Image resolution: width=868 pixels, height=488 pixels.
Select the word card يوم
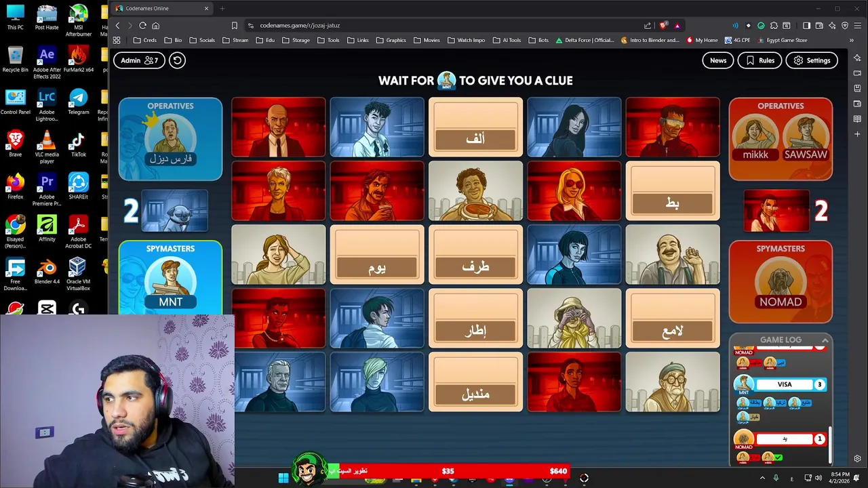pyautogui.click(x=377, y=256)
